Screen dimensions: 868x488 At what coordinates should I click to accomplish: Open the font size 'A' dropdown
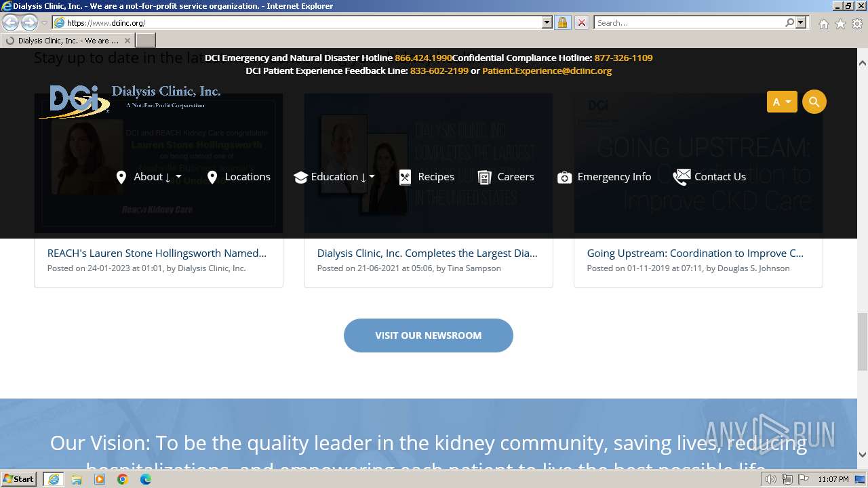pos(782,102)
